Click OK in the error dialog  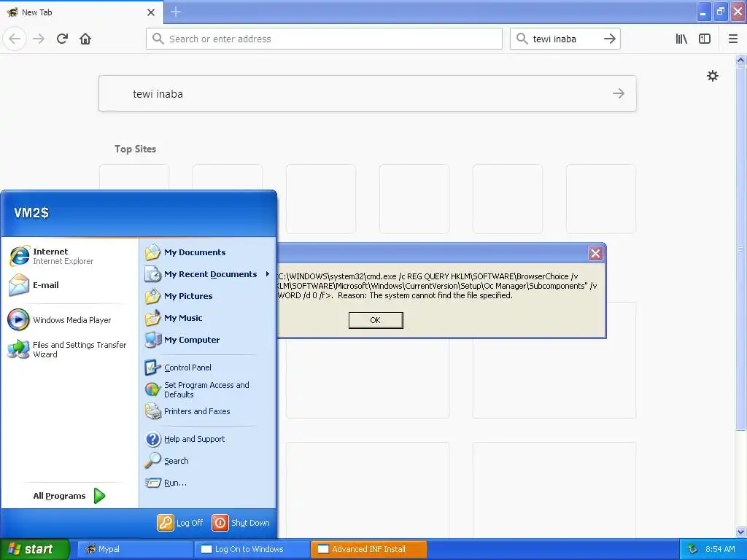tap(376, 320)
